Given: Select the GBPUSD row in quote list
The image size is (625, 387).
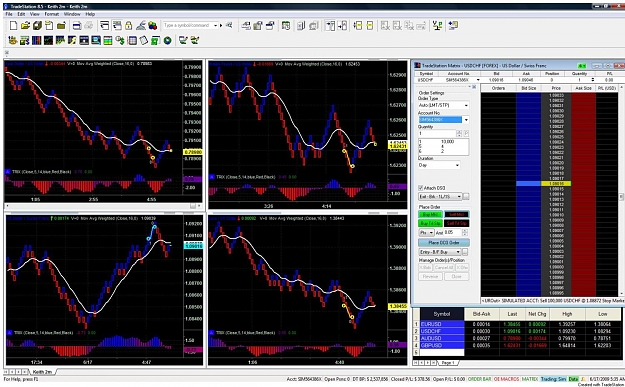Looking at the screenshot, I should pos(518,345).
